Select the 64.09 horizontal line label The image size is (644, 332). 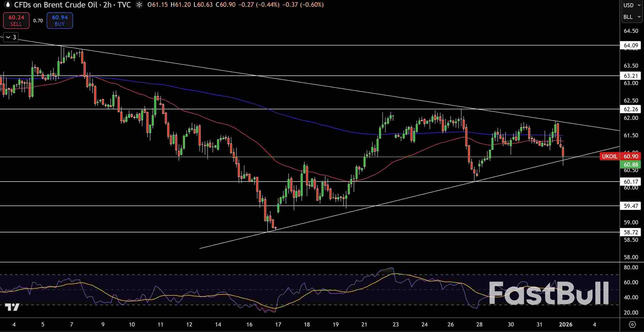click(630, 45)
